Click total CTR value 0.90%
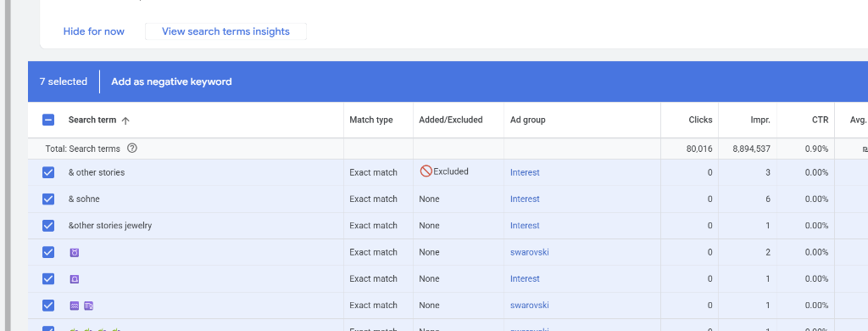The height and width of the screenshot is (331, 868). pyautogui.click(x=817, y=149)
